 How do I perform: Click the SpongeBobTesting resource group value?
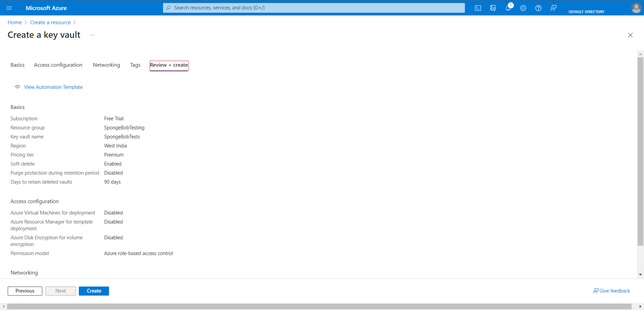point(124,128)
